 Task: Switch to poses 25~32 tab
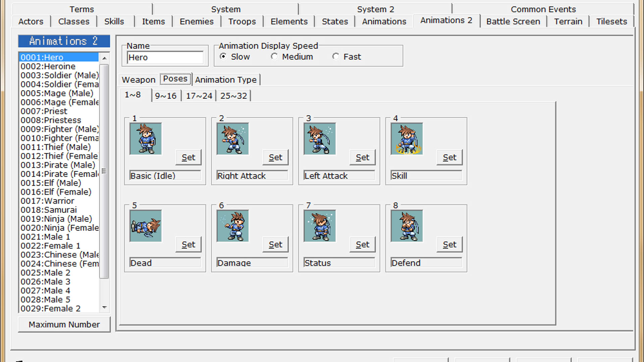233,96
